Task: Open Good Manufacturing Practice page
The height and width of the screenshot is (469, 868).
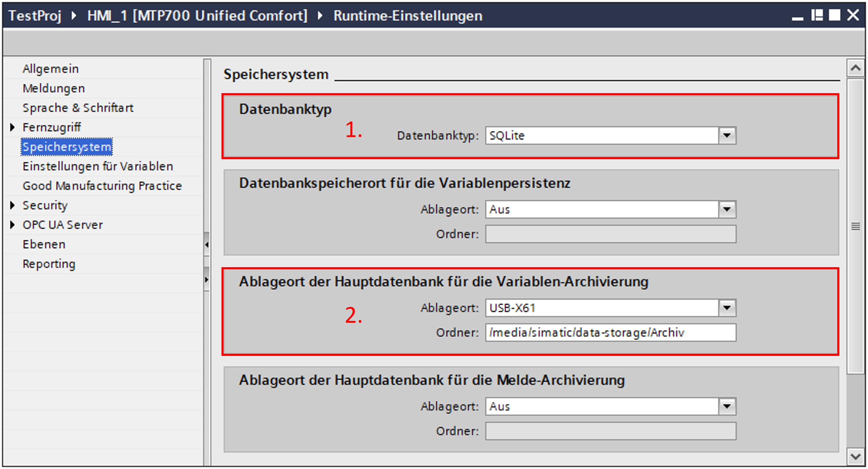Action: click(x=102, y=186)
